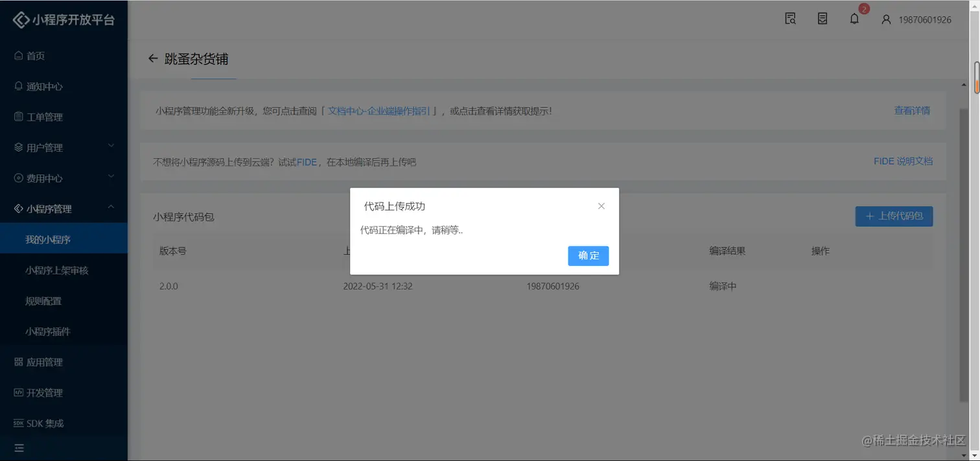Click the 操作 column header
980x461 pixels.
pyautogui.click(x=821, y=251)
